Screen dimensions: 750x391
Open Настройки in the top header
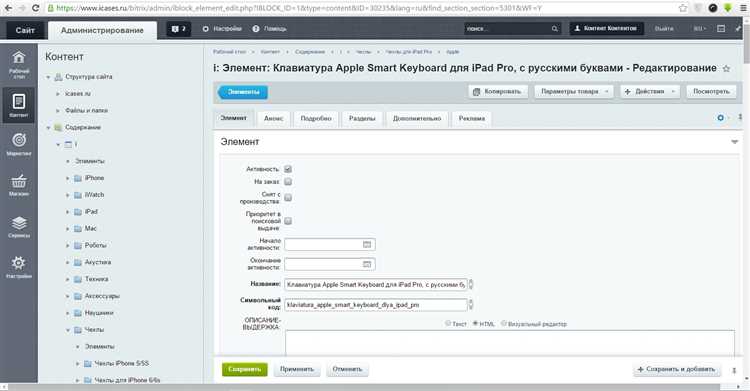coord(222,29)
